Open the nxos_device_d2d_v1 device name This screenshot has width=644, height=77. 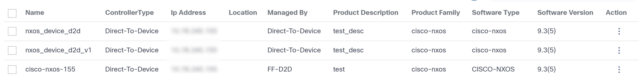[58, 50]
